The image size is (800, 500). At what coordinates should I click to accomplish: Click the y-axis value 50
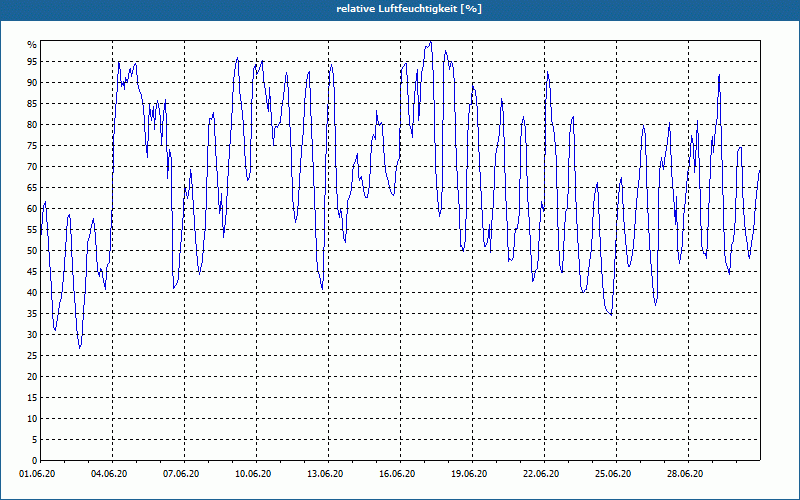pyautogui.click(x=32, y=251)
